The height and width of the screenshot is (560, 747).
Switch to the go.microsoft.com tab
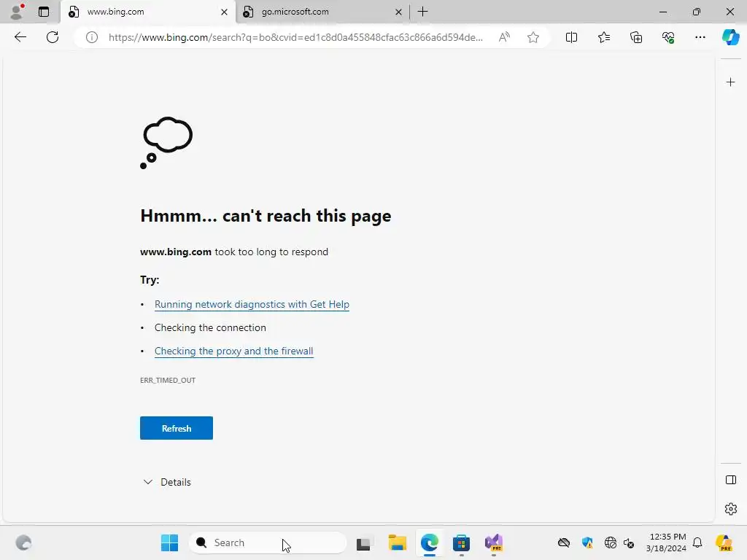pos(322,12)
